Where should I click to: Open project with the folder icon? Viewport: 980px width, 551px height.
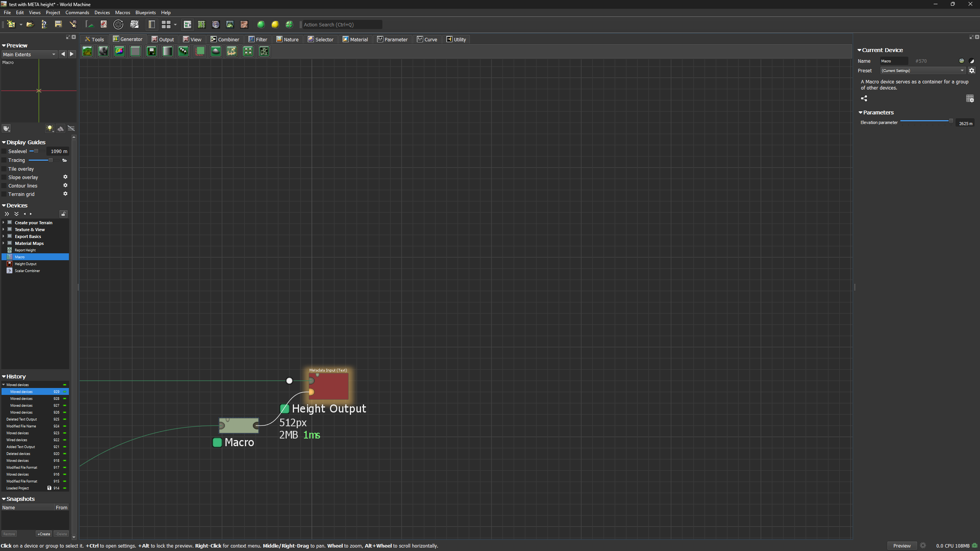click(x=30, y=24)
